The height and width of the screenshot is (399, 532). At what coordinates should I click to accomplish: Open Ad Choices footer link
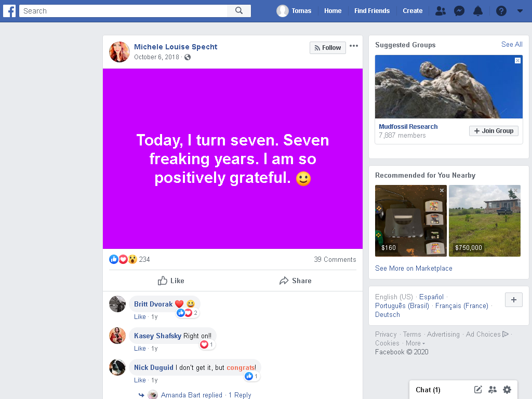(487, 334)
